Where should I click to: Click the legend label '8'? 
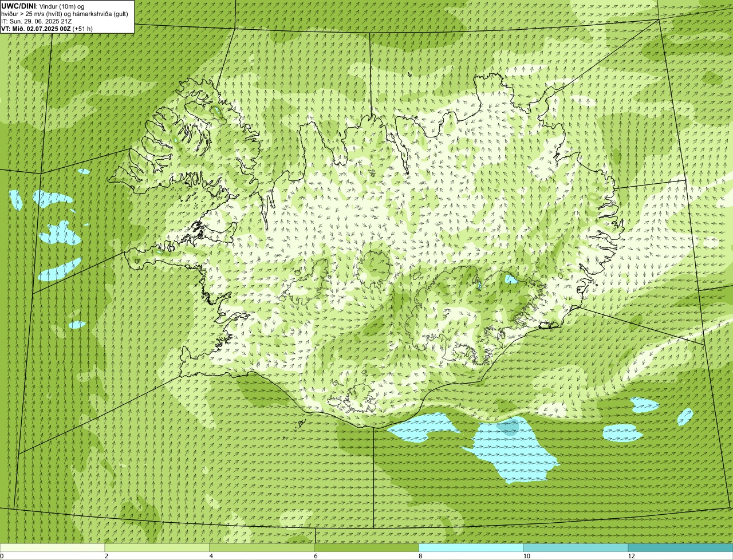tap(420, 556)
